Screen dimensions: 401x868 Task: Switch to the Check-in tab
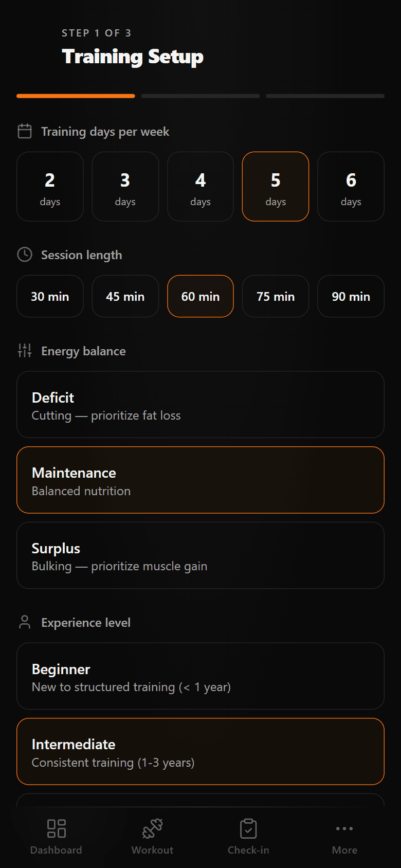[x=248, y=836]
